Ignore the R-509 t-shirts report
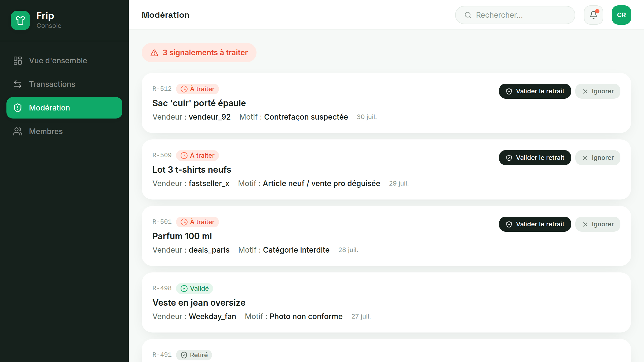Viewport: 644px width, 362px height. [598, 158]
